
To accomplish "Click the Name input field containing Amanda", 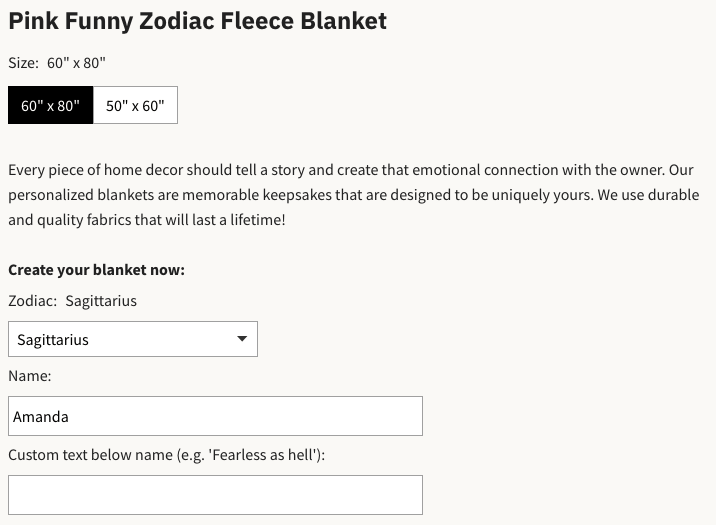I will point(215,416).
